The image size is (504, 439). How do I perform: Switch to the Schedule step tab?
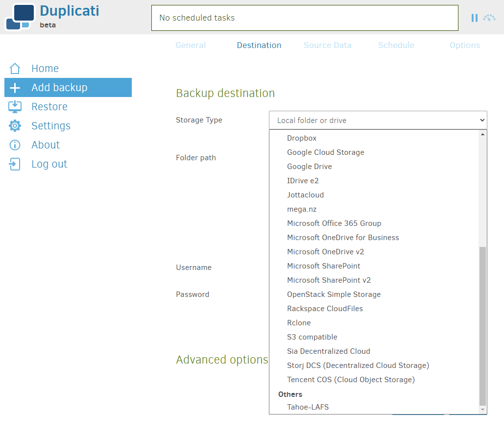pyautogui.click(x=396, y=46)
